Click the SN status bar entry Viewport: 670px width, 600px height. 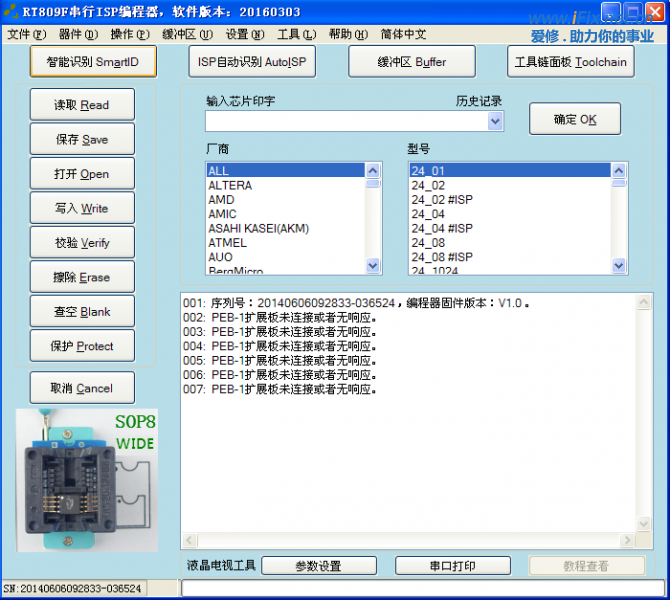[73, 588]
